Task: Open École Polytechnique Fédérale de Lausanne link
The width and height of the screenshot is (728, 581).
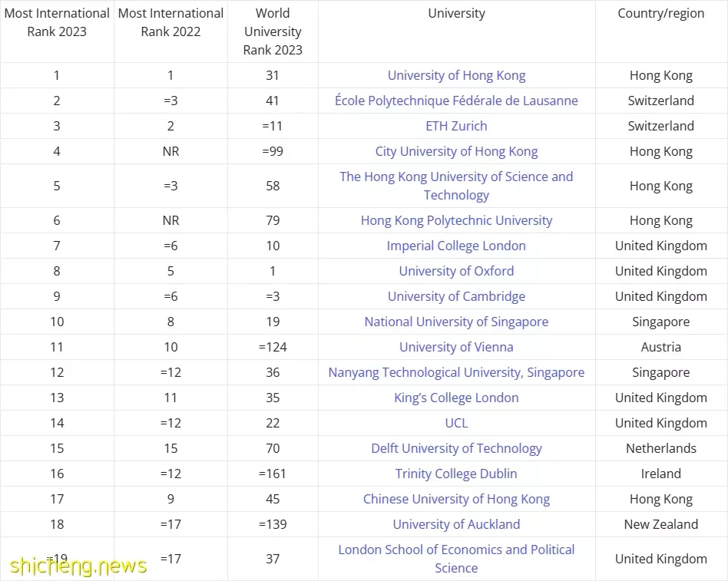Action: click(x=456, y=101)
